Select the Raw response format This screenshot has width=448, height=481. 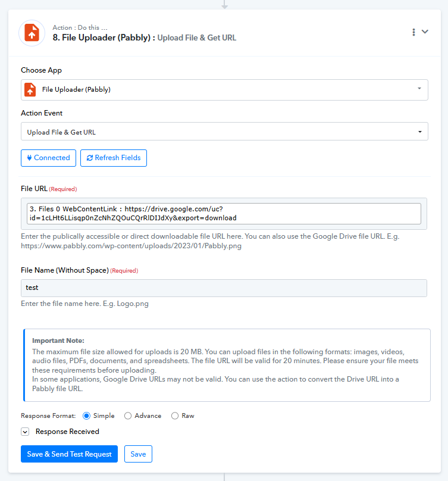175,416
